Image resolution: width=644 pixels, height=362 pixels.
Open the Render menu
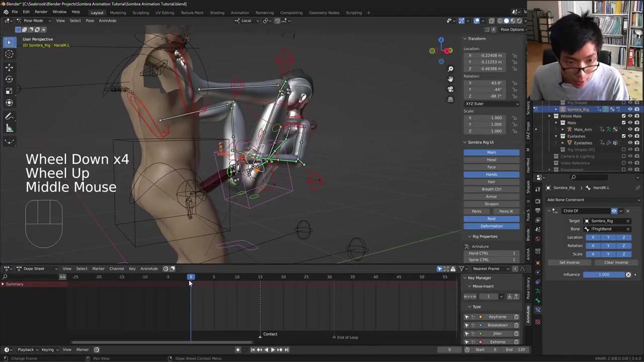pos(41,12)
